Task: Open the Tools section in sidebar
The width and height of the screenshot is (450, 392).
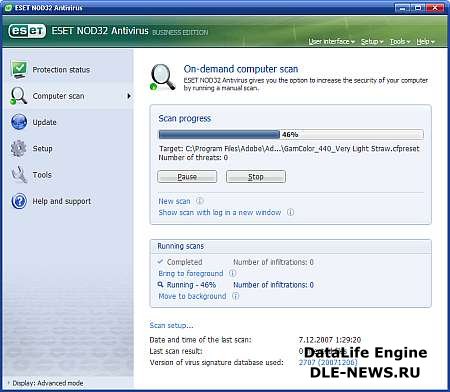Action: click(42, 175)
